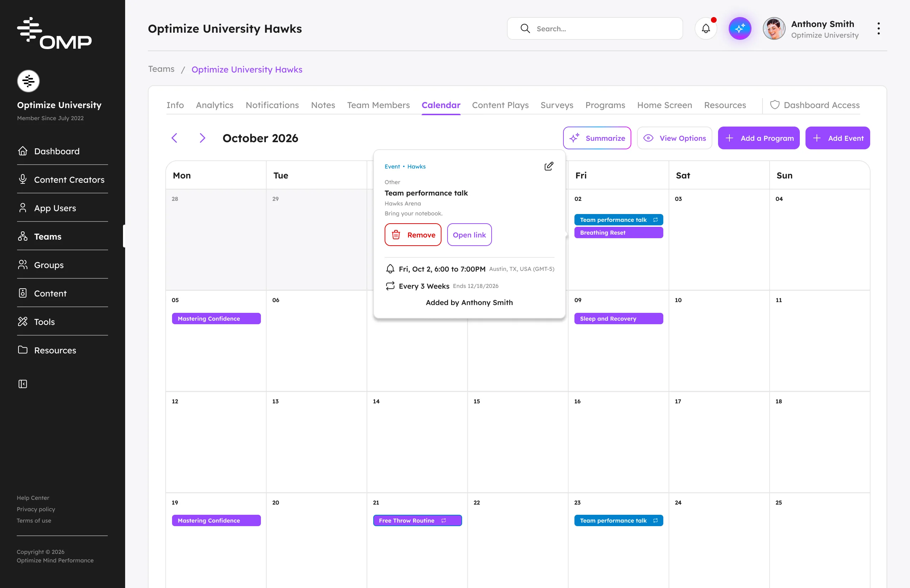Viewport: 910px width, 588px height.
Task: Open Content Creators in sidebar
Action: point(63,180)
